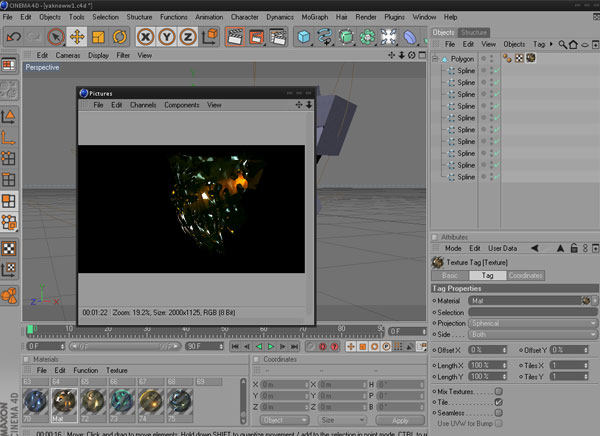Open the Object coordinates dropdown

(284, 420)
